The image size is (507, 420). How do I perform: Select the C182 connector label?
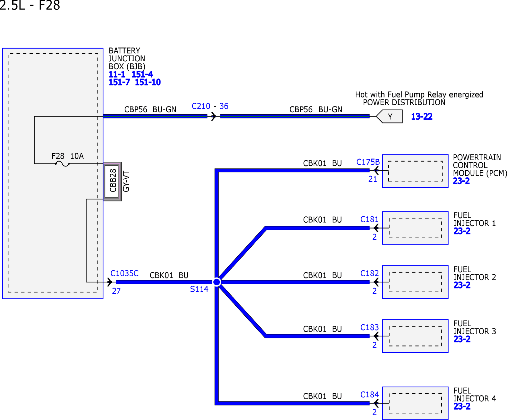(x=369, y=273)
